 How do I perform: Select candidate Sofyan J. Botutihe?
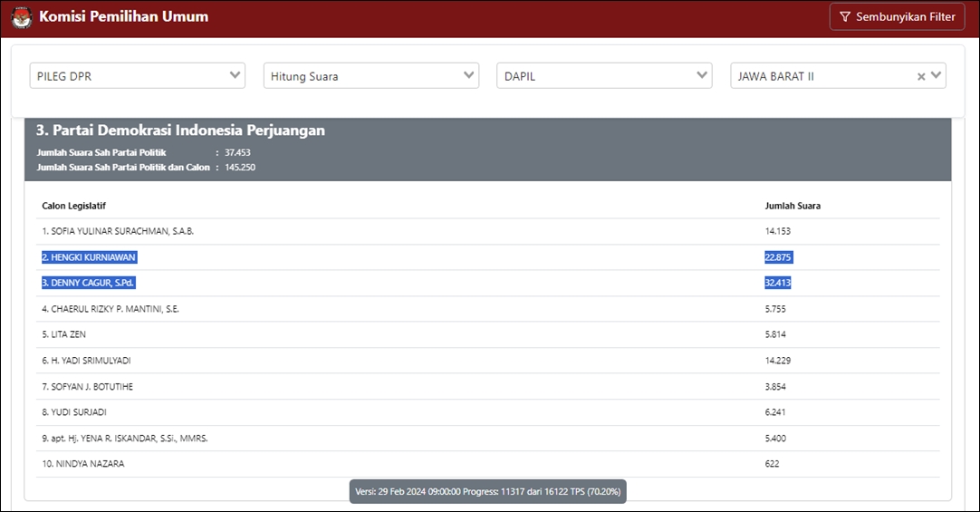click(x=88, y=387)
